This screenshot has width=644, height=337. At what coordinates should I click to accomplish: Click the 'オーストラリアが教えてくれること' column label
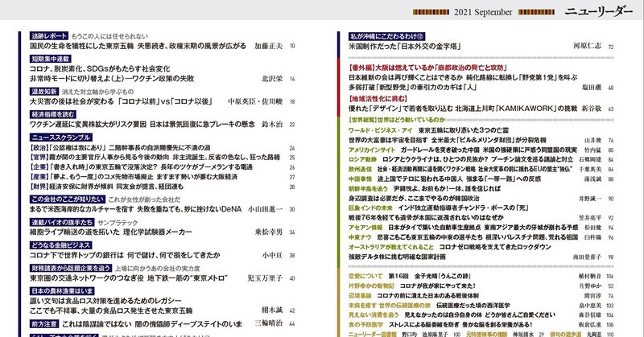[x=391, y=247]
